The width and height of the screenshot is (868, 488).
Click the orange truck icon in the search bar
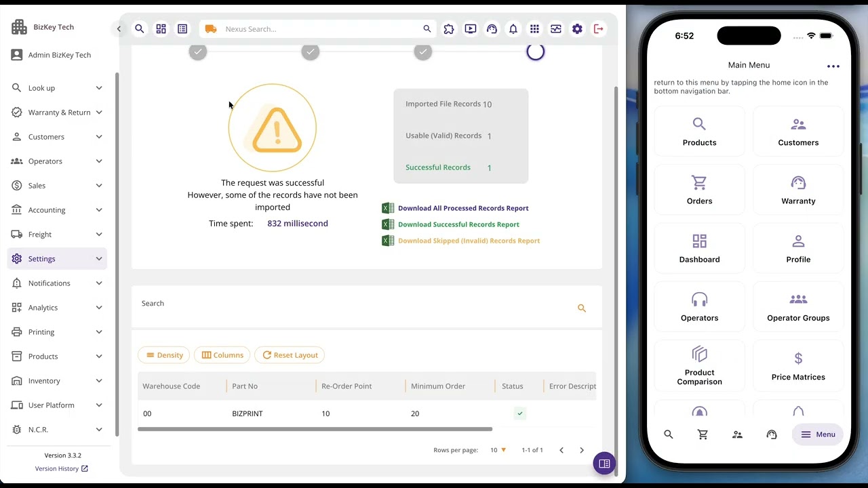(x=211, y=28)
